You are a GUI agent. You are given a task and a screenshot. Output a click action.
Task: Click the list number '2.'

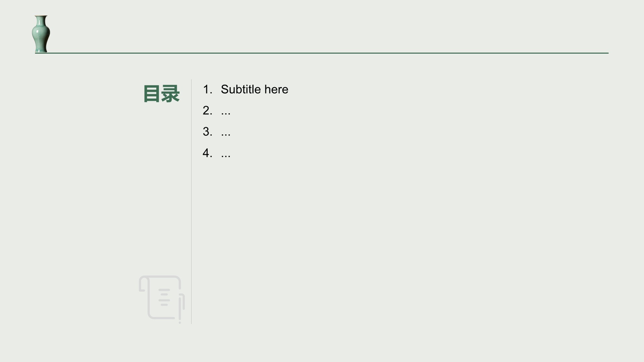(x=207, y=111)
